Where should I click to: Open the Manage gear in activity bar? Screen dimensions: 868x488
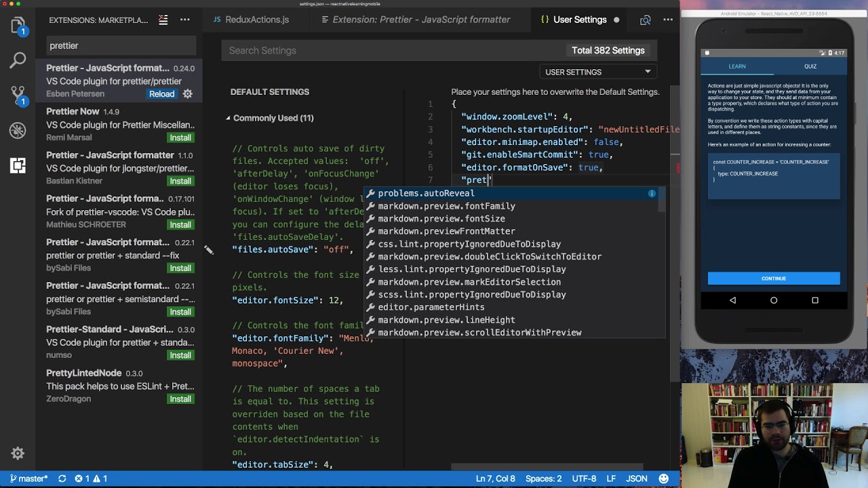click(x=18, y=453)
